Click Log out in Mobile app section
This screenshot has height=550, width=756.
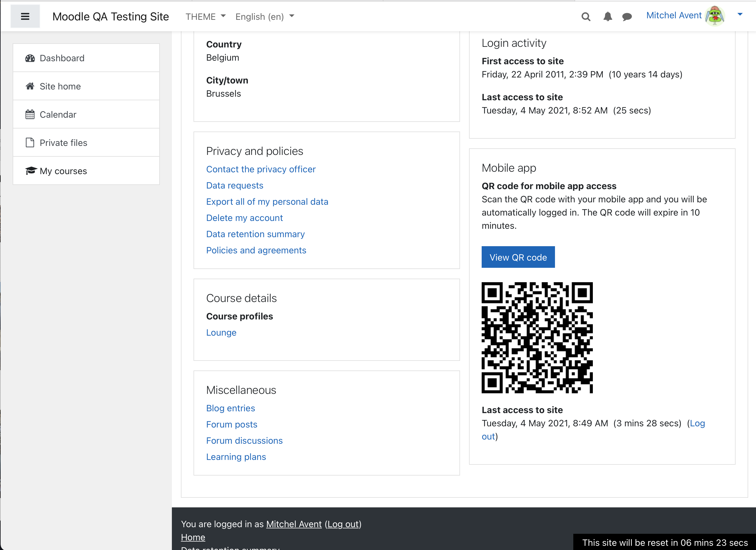point(697,423)
